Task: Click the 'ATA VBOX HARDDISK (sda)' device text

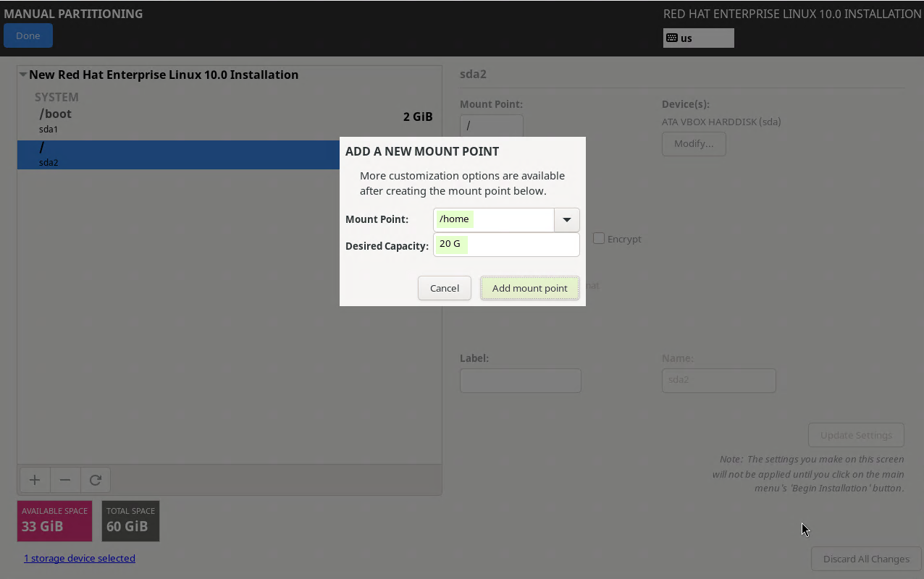Action: tap(721, 122)
